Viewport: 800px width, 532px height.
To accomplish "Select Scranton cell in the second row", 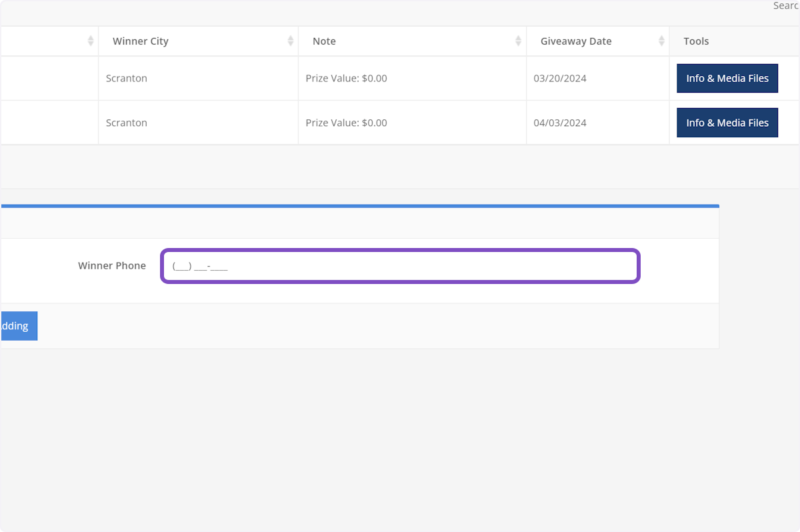I will point(127,123).
